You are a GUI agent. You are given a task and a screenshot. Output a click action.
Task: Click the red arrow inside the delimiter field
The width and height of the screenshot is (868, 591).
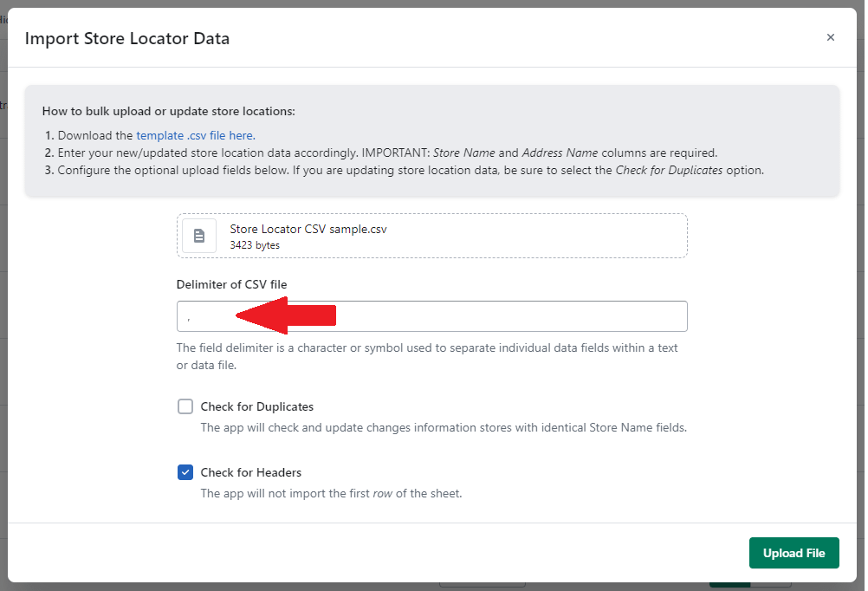[x=286, y=317]
